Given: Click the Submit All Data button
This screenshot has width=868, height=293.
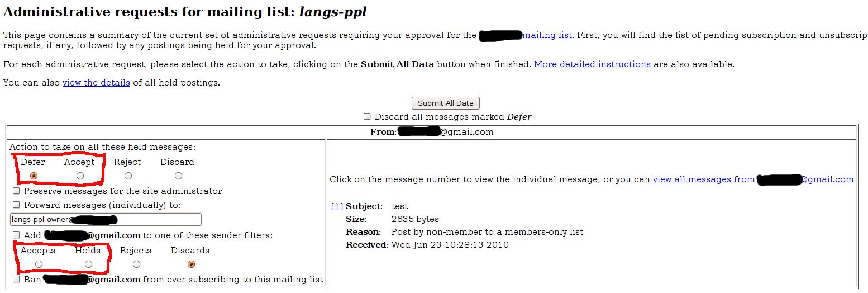Looking at the screenshot, I should pos(445,103).
